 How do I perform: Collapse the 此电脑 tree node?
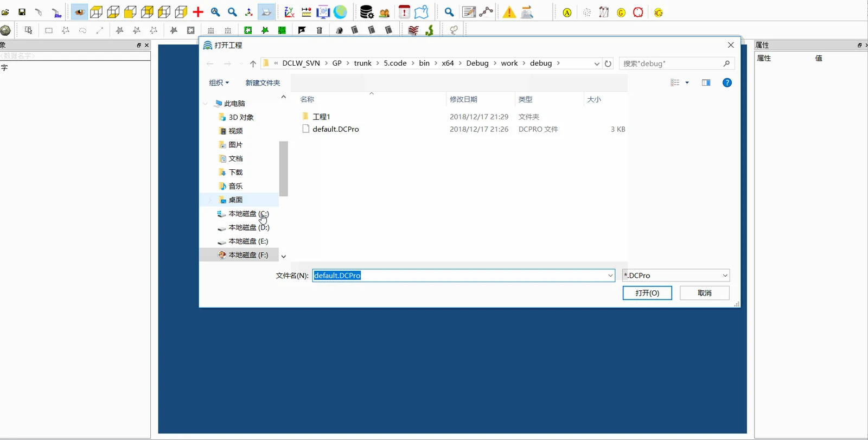click(x=206, y=104)
